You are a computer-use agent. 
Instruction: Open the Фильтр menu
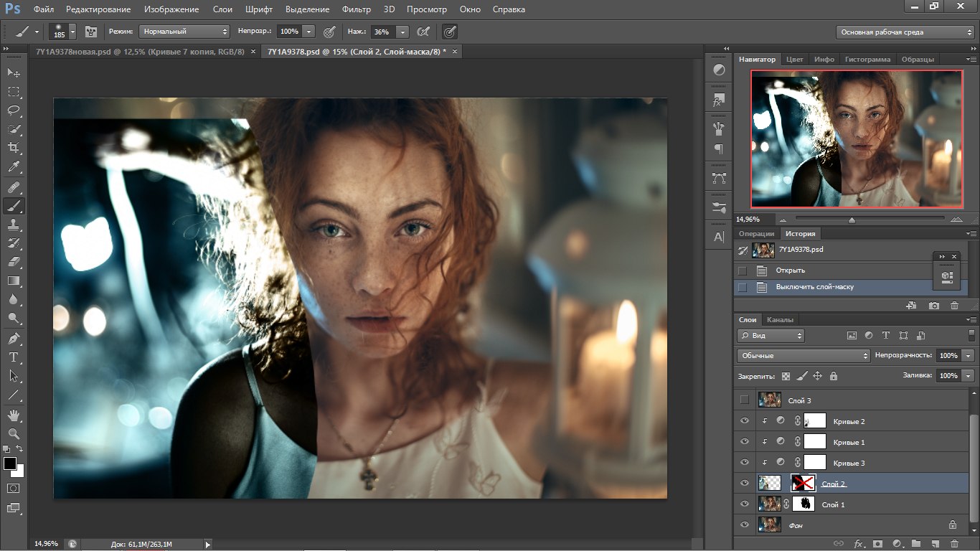(x=356, y=9)
